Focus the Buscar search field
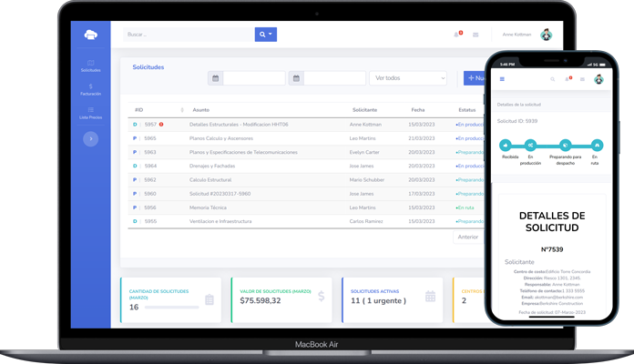Viewport: 634px width, 364px height. tap(189, 35)
